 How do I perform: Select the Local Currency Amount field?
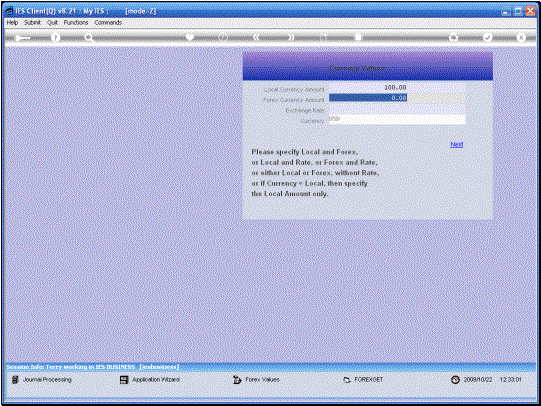click(x=397, y=88)
